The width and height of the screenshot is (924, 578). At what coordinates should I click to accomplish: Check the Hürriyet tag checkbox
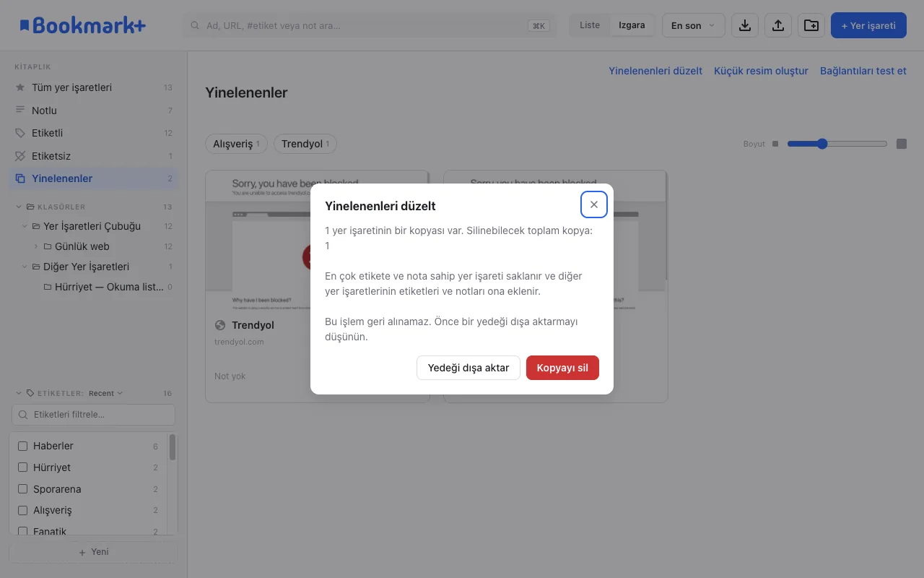(22, 467)
